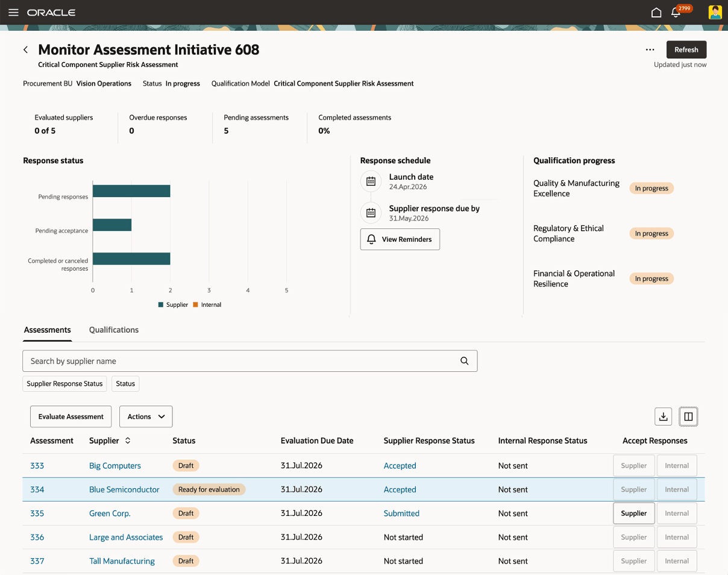Click In progress badge for Financial & Operational Resilience
The height and width of the screenshot is (575, 728).
[651, 278]
